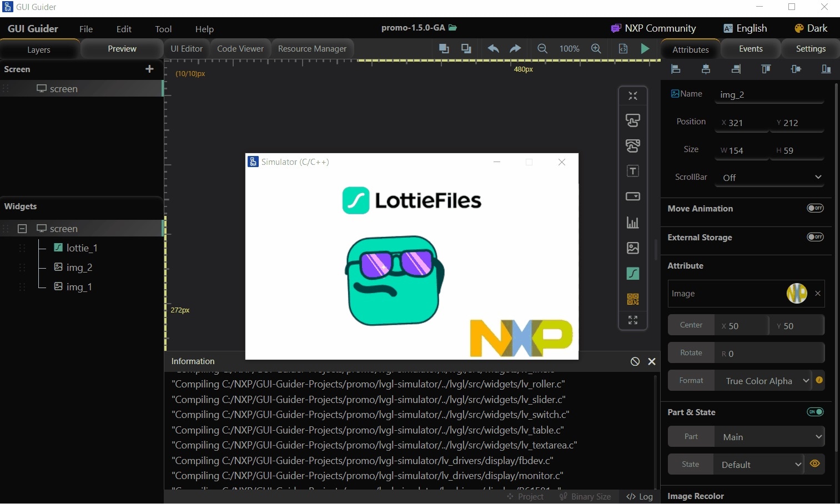The height and width of the screenshot is (504, 840).
Task: Switch to the Events tab
Action: tap(750, 49)
